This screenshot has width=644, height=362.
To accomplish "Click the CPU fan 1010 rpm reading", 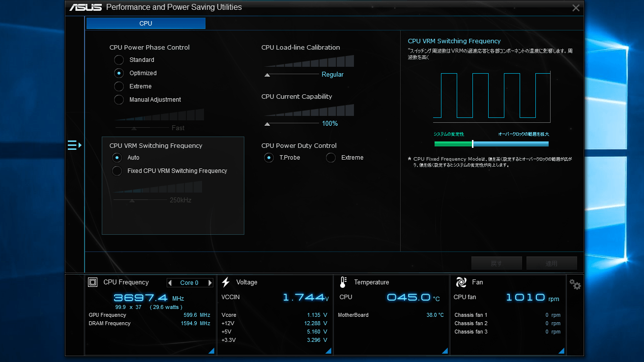I will (526, 298).
